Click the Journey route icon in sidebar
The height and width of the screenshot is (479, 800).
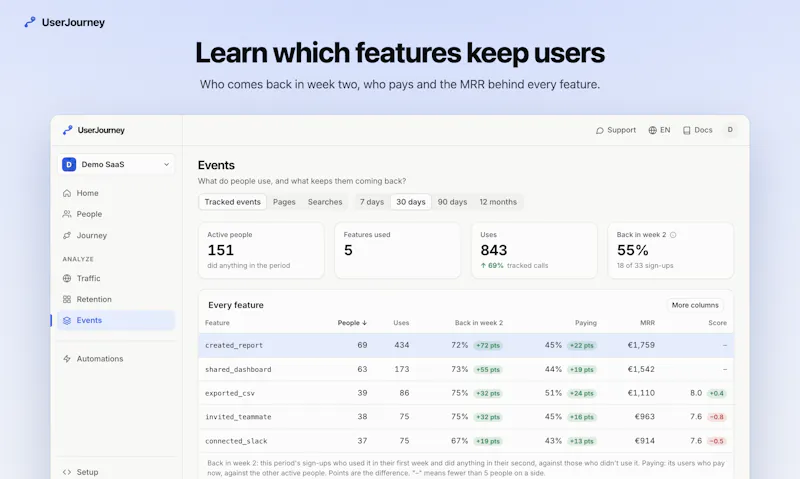(x=67, y=236)
